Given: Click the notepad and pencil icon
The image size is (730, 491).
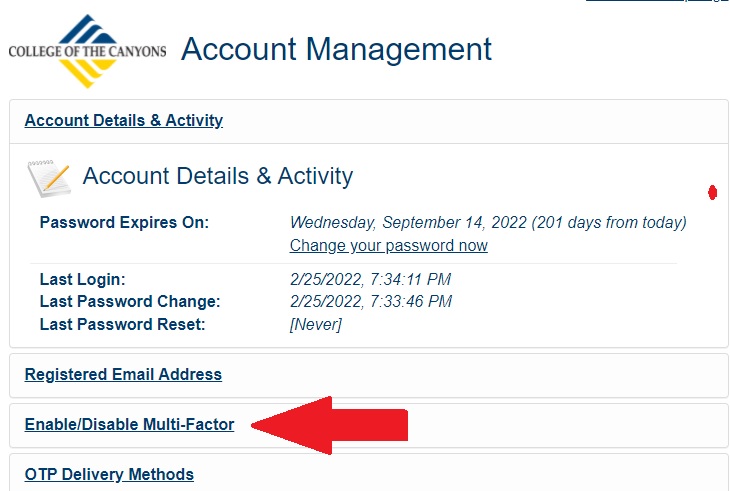Looking at the screenshot, I should click(x=48, y=178).
